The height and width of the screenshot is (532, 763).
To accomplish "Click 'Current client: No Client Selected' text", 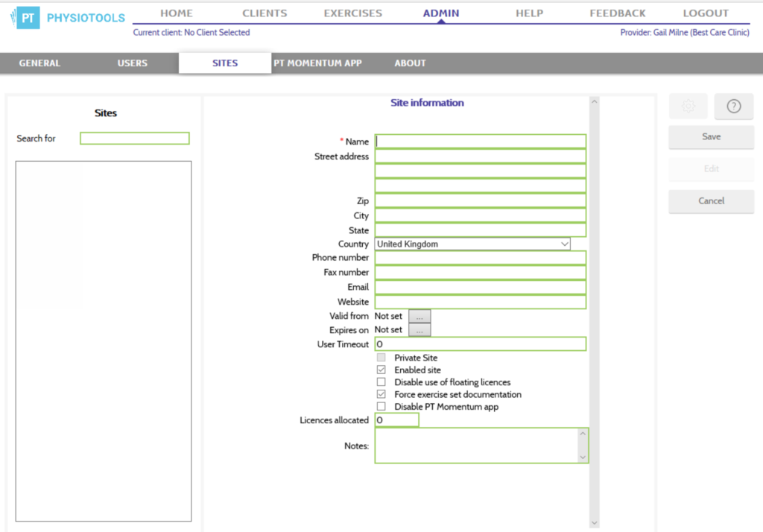I will coord(191,33).
